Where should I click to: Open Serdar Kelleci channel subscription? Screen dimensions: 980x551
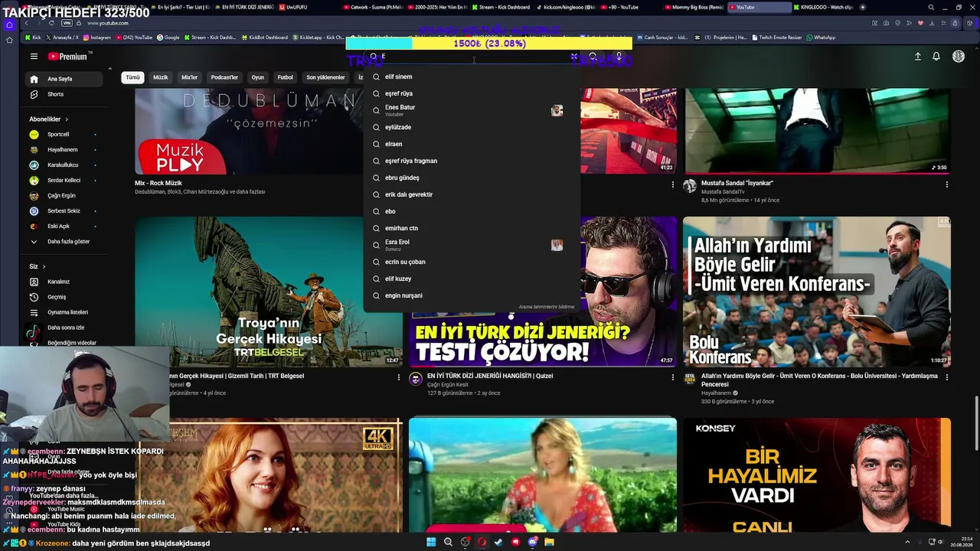[x=64, y=181]
